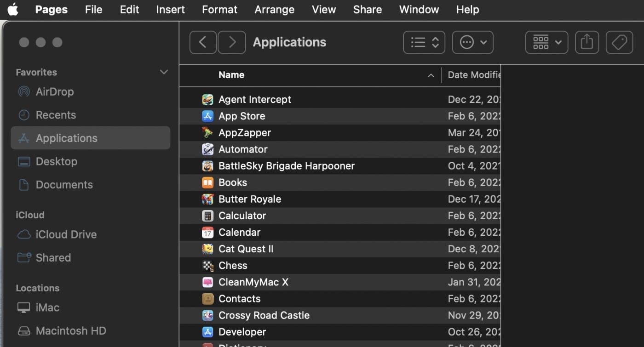Click the Crossy Road Castle icon

[x=207, y=315]
